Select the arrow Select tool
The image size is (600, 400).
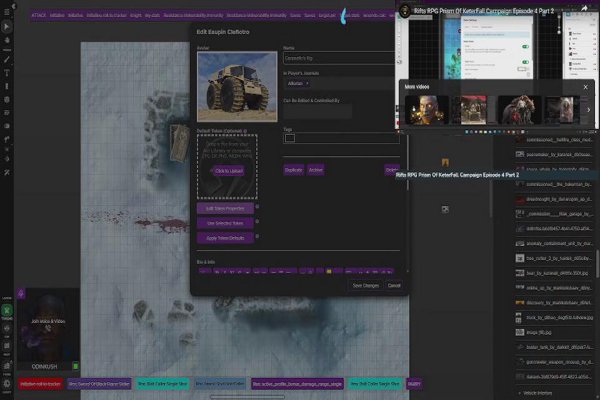(7, 27)
